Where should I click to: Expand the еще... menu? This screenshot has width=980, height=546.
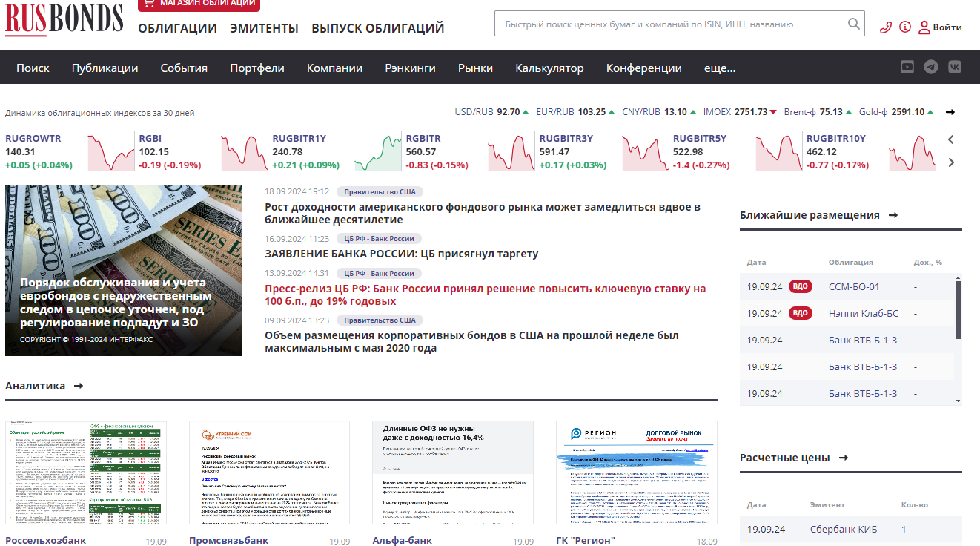pos(720,68)
